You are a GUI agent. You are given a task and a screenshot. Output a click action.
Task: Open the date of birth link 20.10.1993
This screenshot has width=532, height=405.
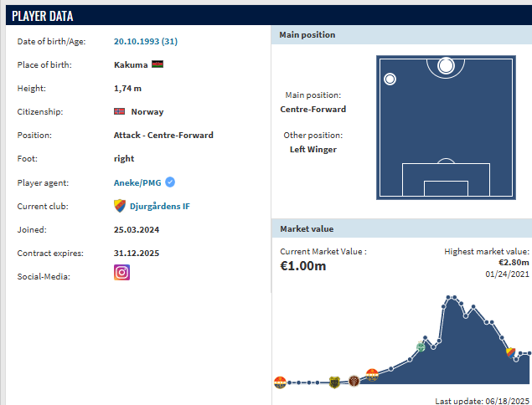pyautogui.click(x=145, y=41)
